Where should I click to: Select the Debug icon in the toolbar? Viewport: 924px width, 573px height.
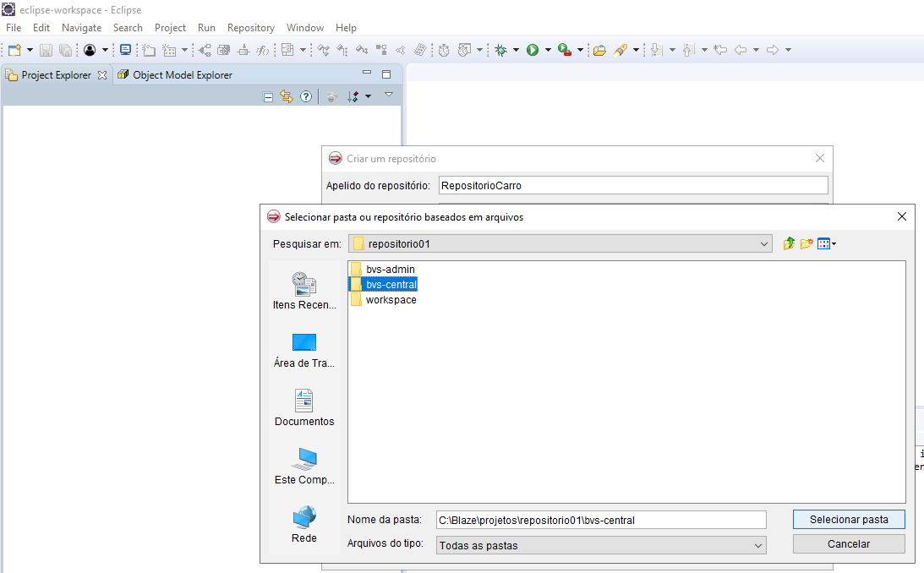[x=500, y=50]
